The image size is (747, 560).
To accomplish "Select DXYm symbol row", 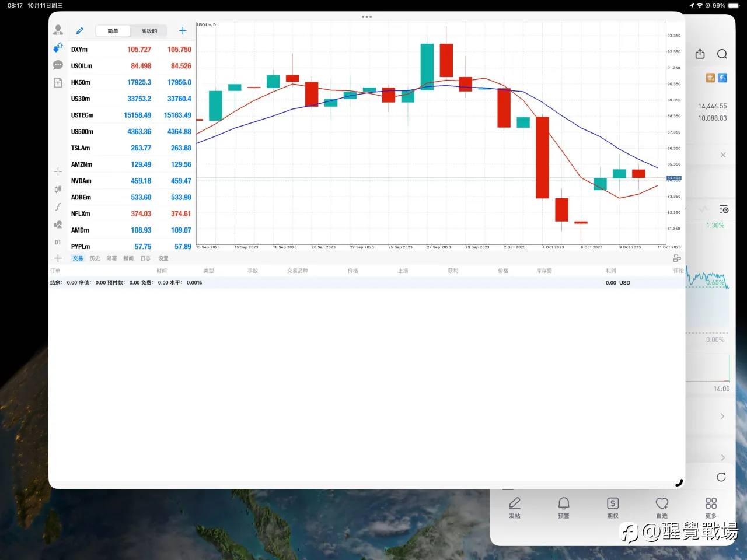I will pyautogui.click(x=131, y=50).
